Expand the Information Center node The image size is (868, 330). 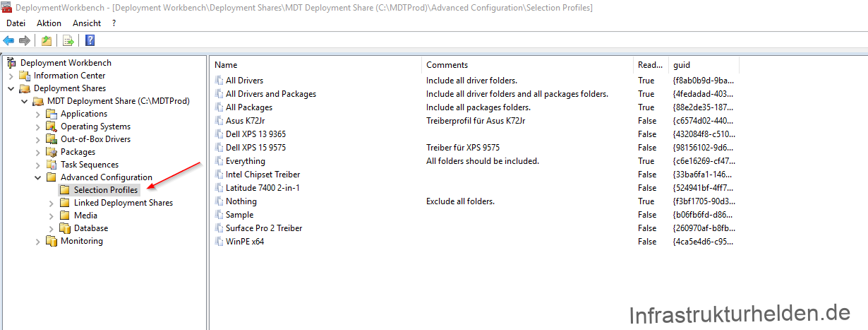coord(11,76)
